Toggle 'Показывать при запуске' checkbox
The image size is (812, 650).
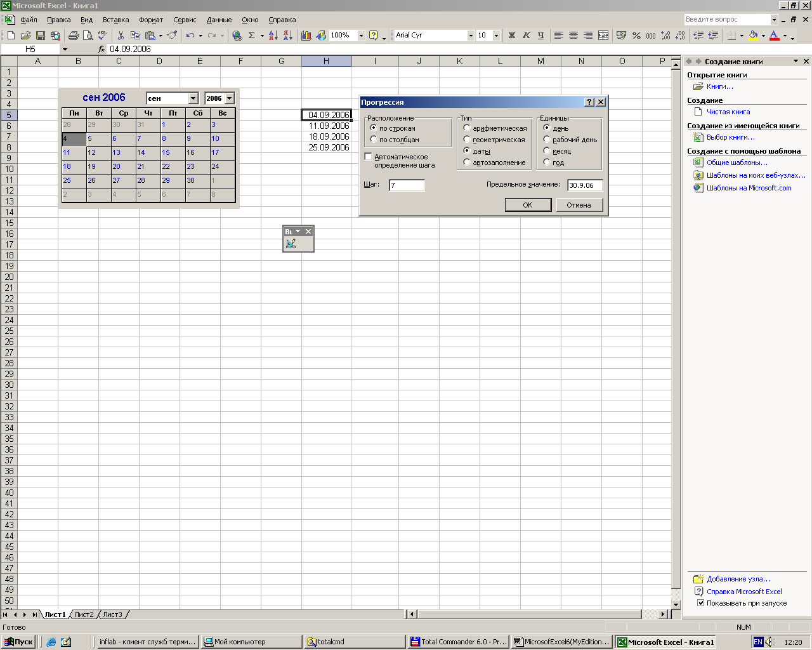(x=700, y=603)
